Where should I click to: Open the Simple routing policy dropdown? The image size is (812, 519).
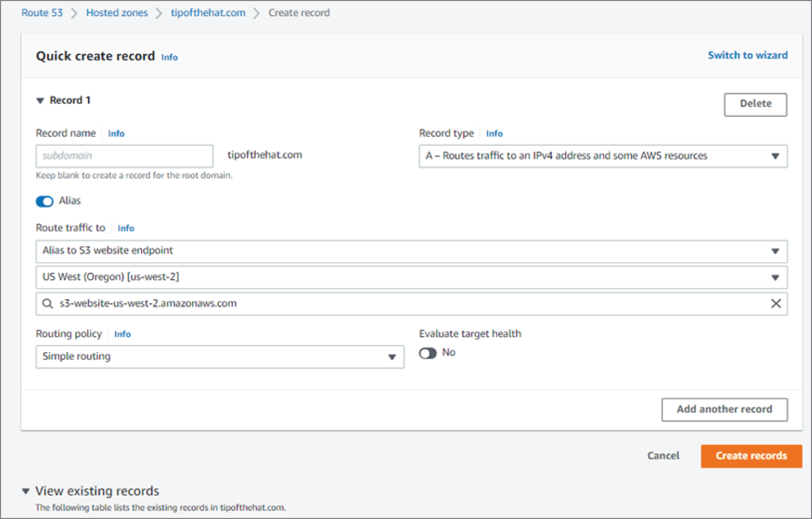coord(220,357)
